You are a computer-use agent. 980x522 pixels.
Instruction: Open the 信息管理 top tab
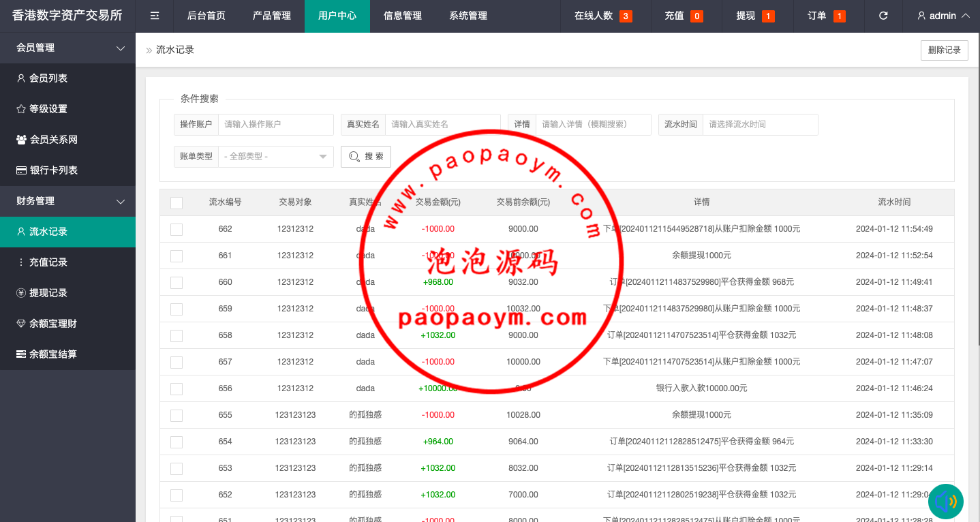pos(403,16)
